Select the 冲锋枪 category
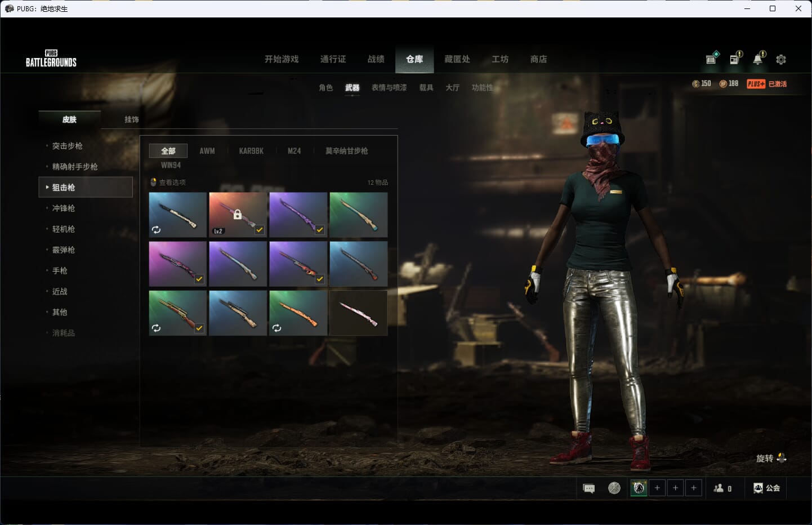Image resolution: width=812 pixels, height=525 pixels. coord(63,208)
